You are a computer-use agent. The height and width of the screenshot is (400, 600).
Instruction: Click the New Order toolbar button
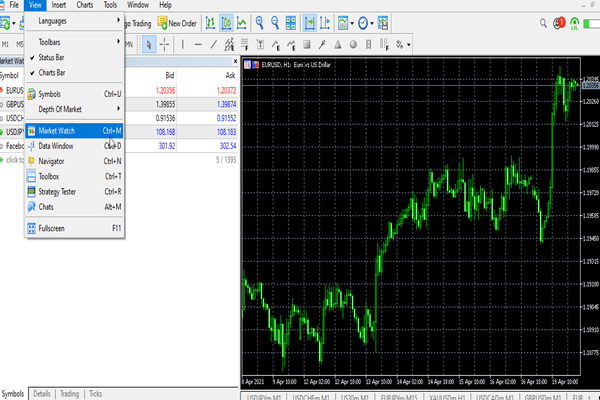coord(175,22)
